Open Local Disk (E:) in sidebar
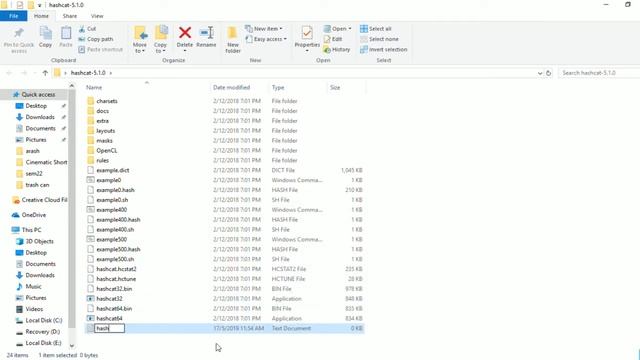Viewport: 640px width, 360px height. (x=43, y=343)
